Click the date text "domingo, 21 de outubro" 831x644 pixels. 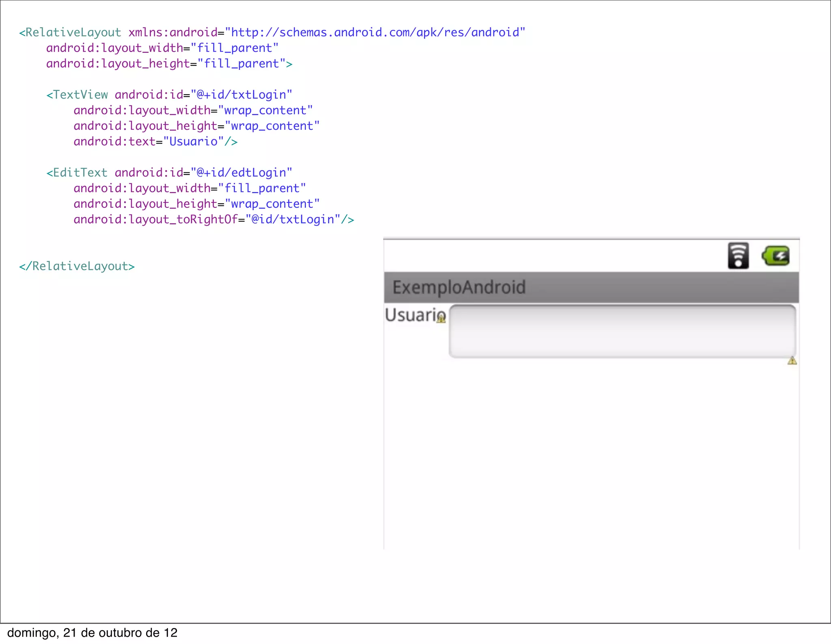click(92, 633)
